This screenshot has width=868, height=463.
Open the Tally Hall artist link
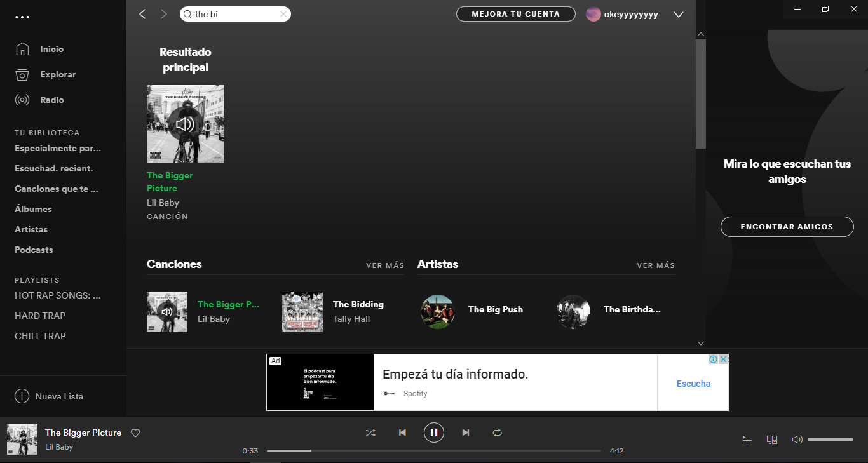click(x=351, y=319)
